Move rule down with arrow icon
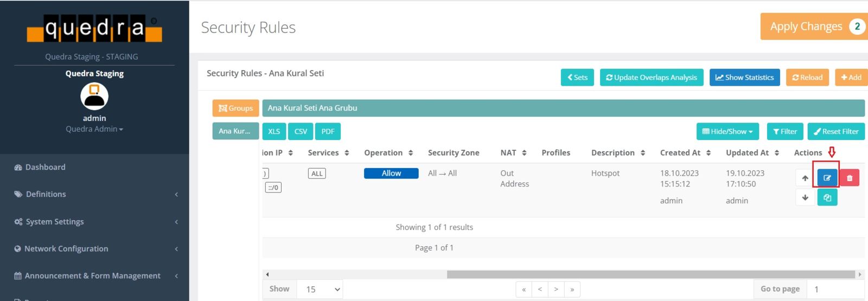This screenshot has width=868, height=301. (x=805, y=197)
